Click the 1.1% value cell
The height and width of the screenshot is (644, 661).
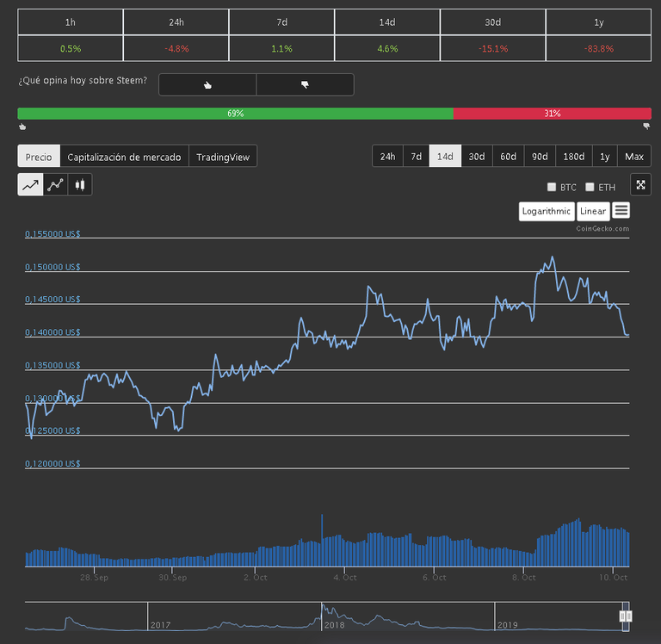coord(281,48)
